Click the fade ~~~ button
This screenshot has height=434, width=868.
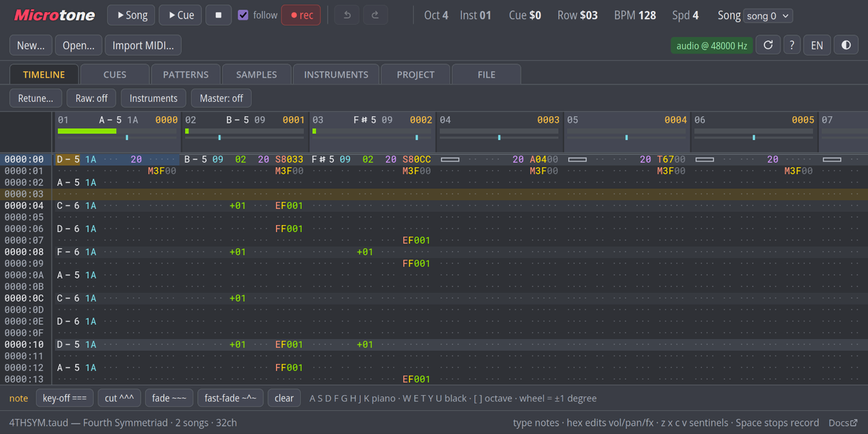169,398
